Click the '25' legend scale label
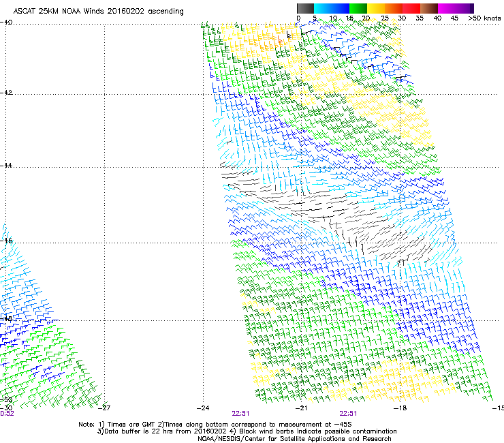This screenshot has height=443, width=504. tap(385, 18)
